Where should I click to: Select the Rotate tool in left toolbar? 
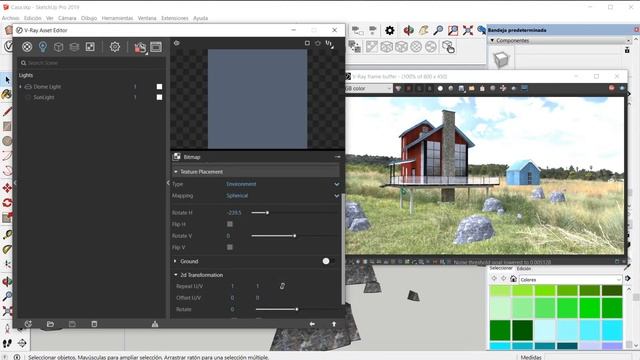[x=7, y=203]
